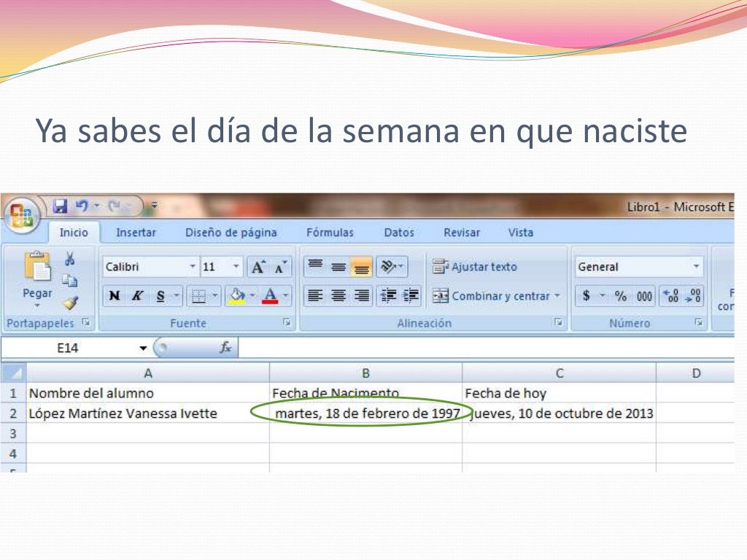
Task: Open the Office button menu
Action: pyautogui.click(x=21, y=215)
